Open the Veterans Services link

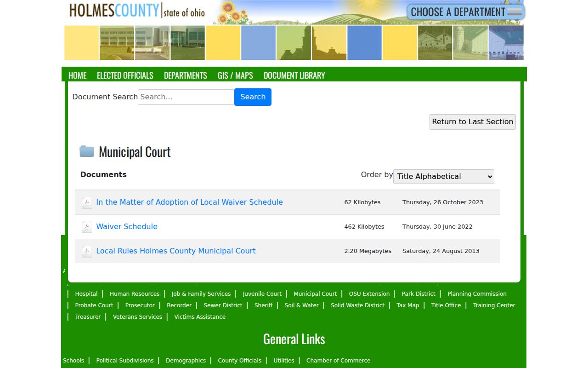(137, 317)
